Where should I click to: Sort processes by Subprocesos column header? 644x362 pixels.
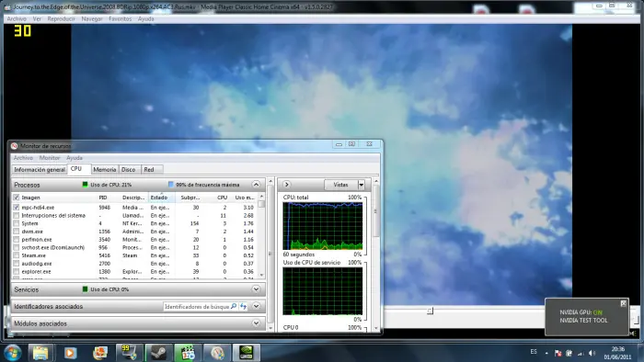[x=190, y=198]
